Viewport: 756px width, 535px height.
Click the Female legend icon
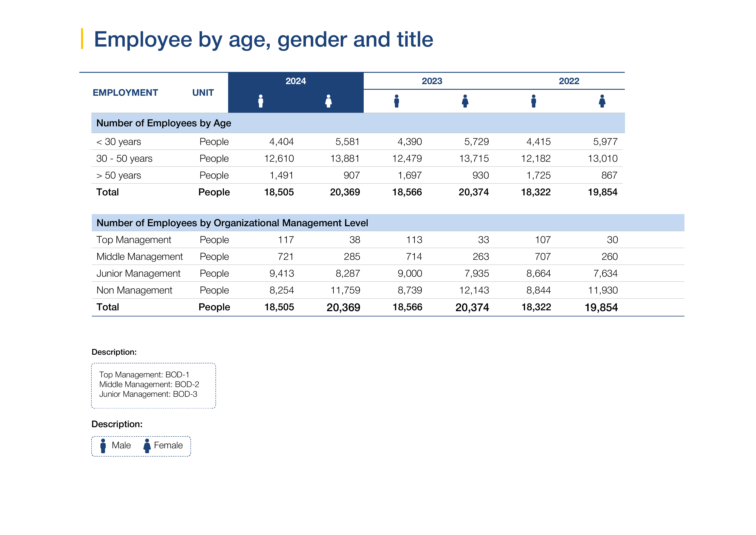147,446
